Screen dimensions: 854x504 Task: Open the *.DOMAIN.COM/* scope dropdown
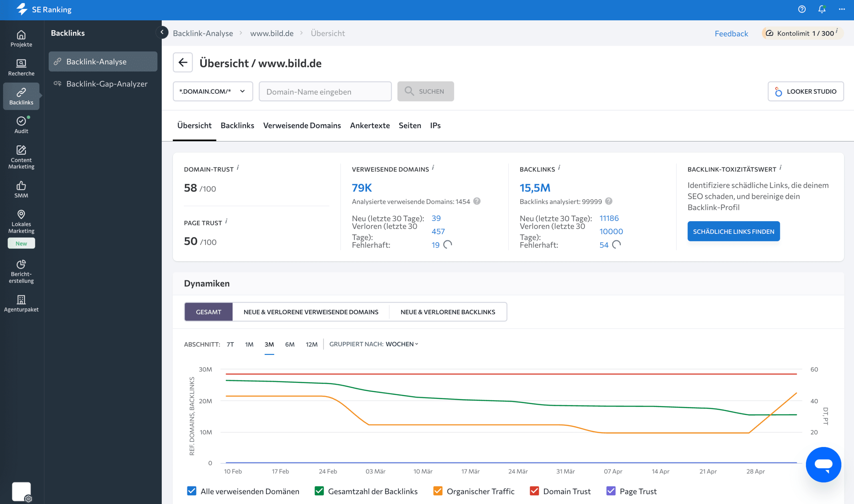click(x=213, y=91)
